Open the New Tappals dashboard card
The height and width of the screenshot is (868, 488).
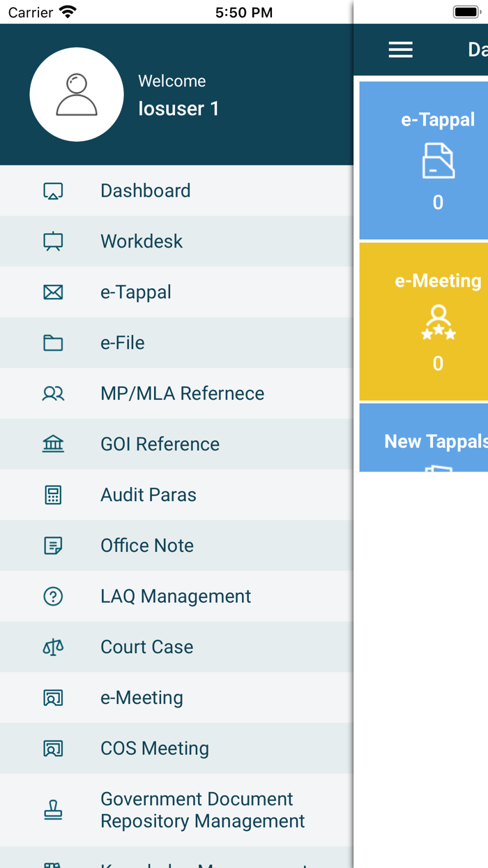pyautogui.click(x=424, y=437)
